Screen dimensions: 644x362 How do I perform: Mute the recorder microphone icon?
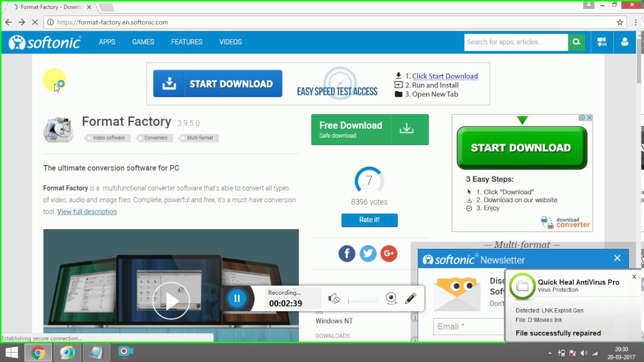334,299
